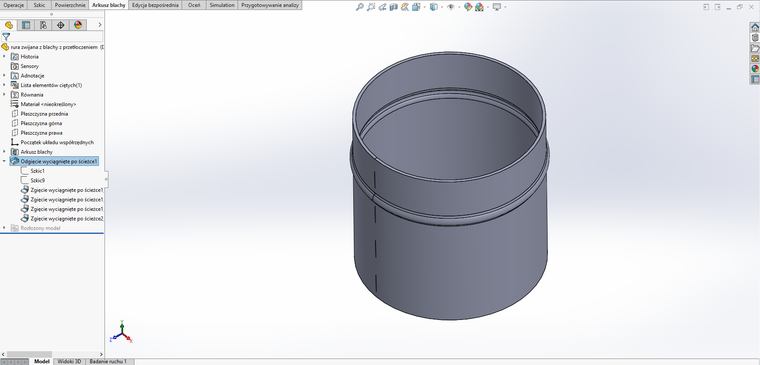Image resolution: width=760 pixels, height=365 pixels.
Task: Switch to the Widoki 3D bottom tab
Action: (x=69, y=362)
